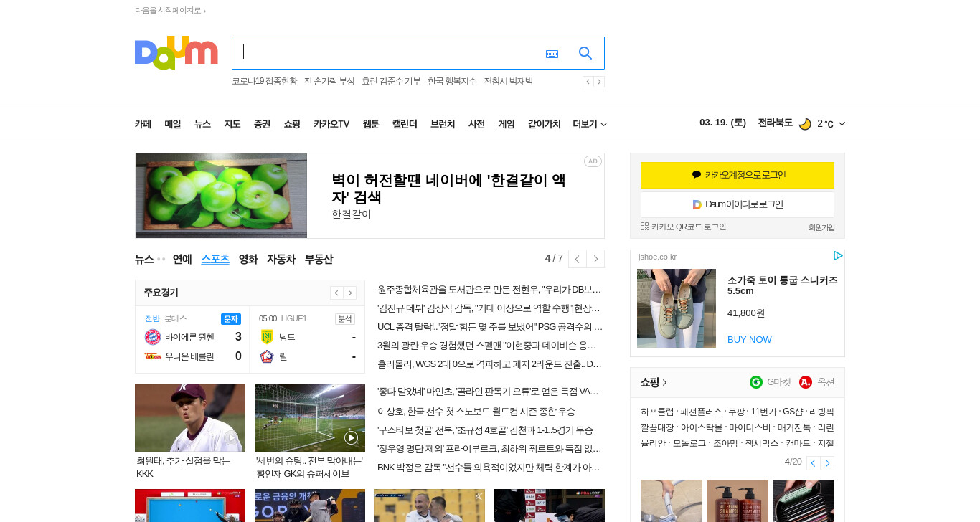The height and width of the screenshot is (522, 980).
Task: Click the Bayern Munich team crest
Action: click(152, 337)
